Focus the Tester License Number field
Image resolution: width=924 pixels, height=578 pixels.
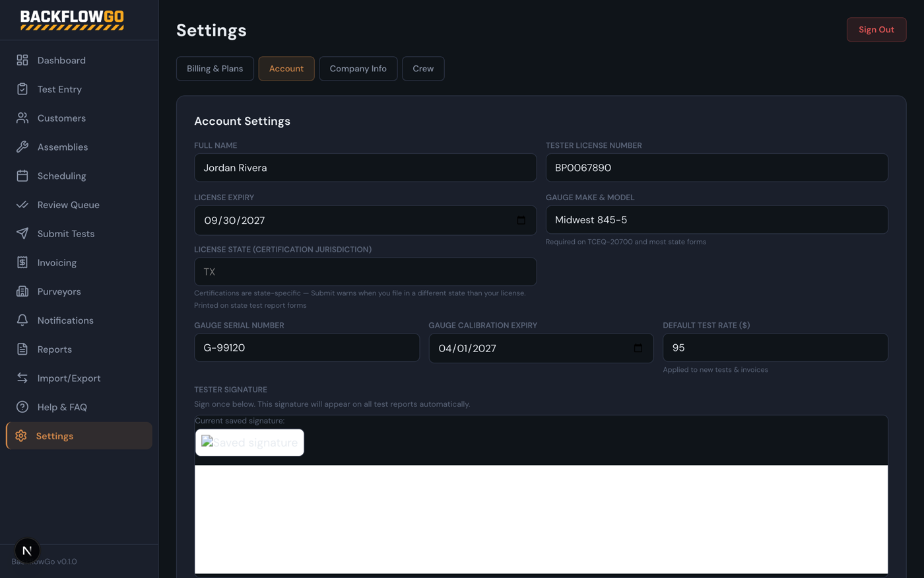(717, 168)
